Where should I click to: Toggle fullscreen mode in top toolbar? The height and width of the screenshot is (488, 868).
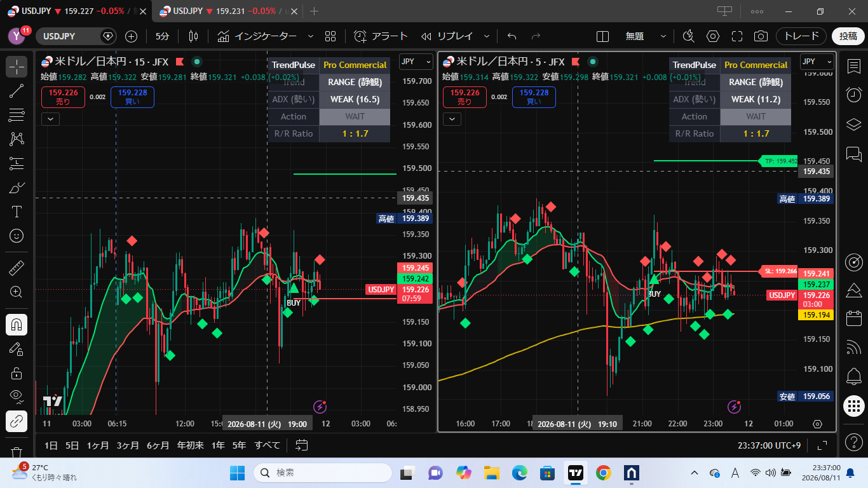pos(736,36)
